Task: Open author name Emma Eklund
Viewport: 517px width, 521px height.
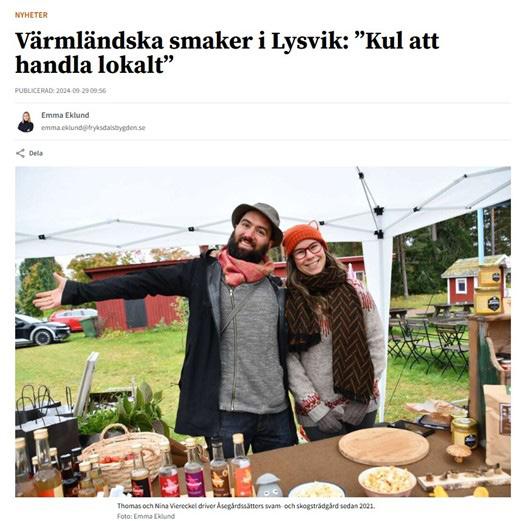Action: 65,115
